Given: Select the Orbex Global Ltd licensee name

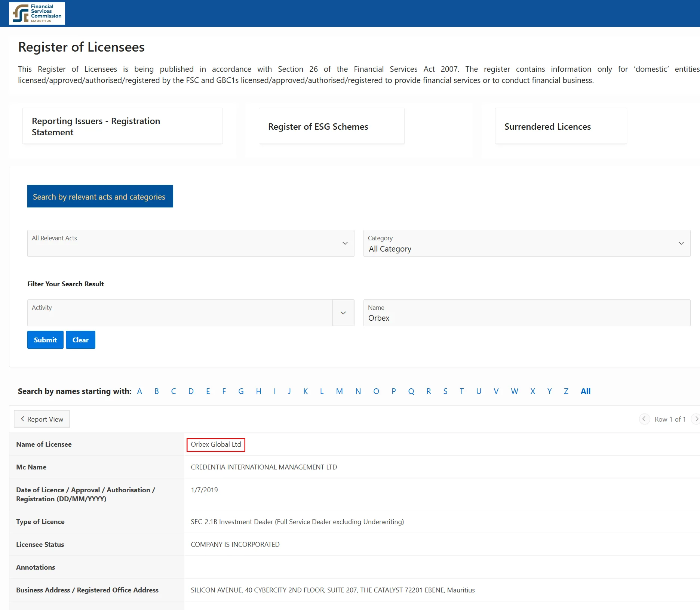Looking at the screenshot, I should [216, 444].
